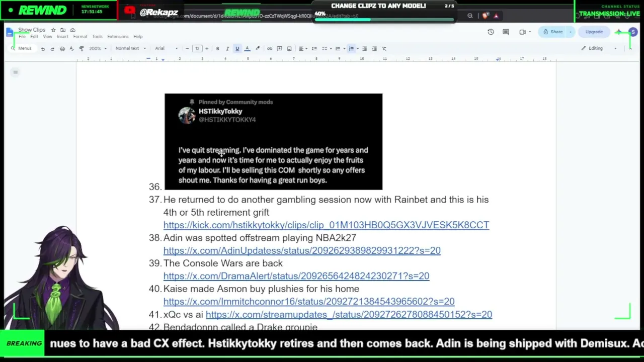Insert a link from the toolbar

point(270,49)
